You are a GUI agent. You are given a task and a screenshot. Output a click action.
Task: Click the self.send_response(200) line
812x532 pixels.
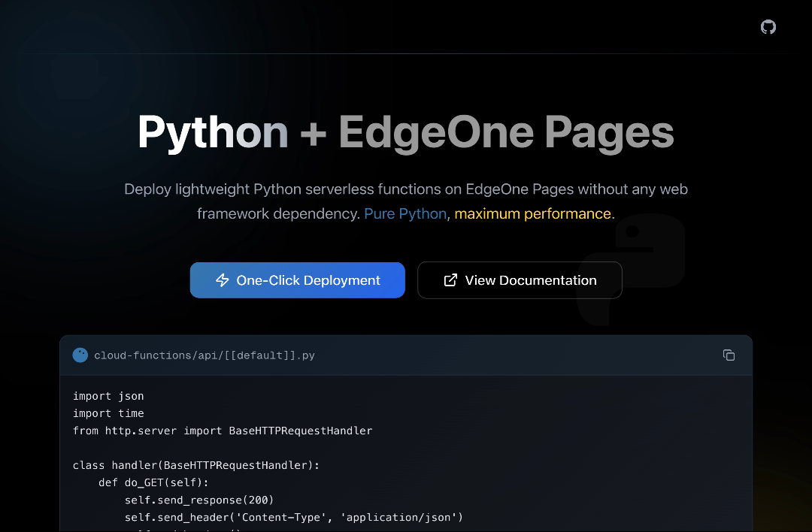pyautogui.click(x=199, y=500)
